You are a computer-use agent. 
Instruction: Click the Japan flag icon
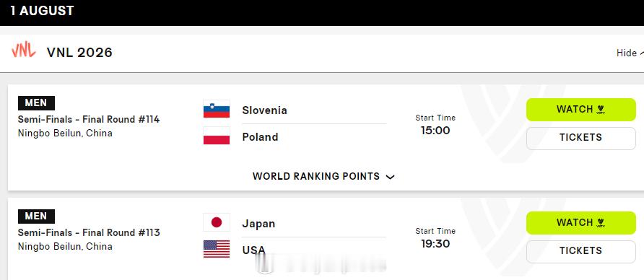217,222
